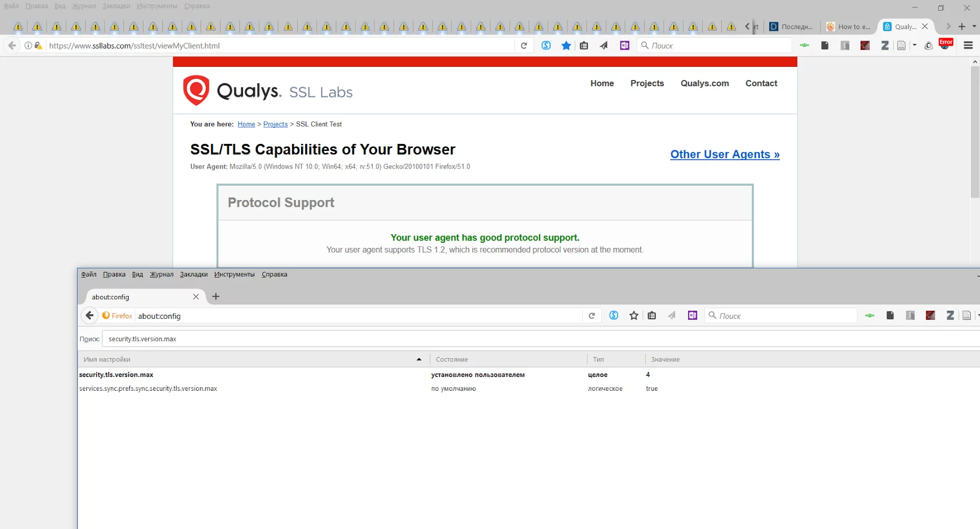Click the ssllabs.com address bar
Image resolution: width=980 pixels, height=529 pixels.
(x=280, y=46)
